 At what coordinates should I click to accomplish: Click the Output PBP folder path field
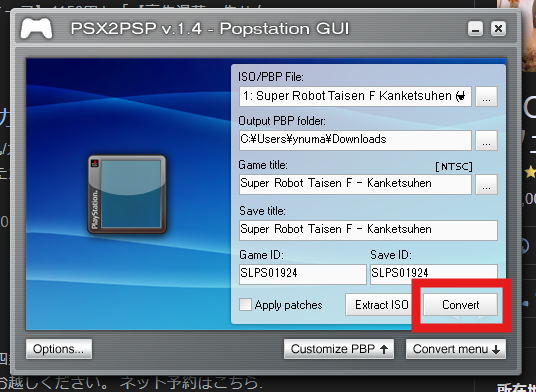pos(355,140)
